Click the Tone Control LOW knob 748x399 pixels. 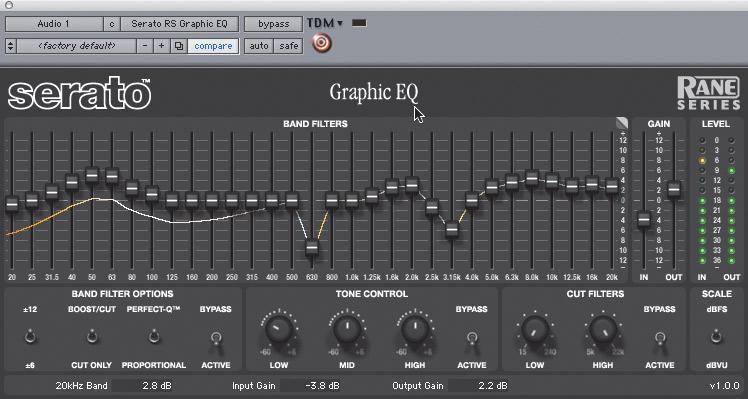click(x=279, y=330)
